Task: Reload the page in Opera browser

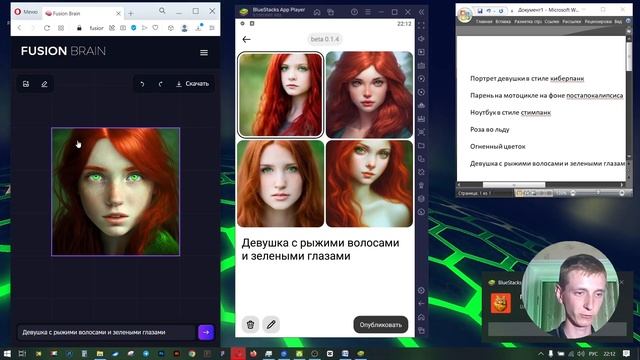Action: click(x=47, y=28)
